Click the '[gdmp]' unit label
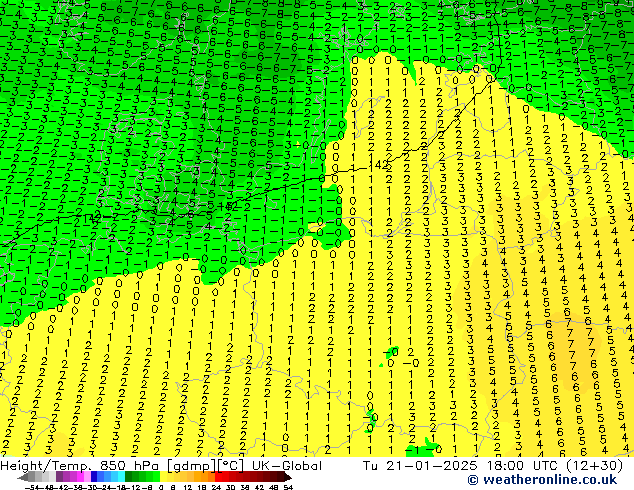Screen dimensions: 634x490 (x=192, y=466)
